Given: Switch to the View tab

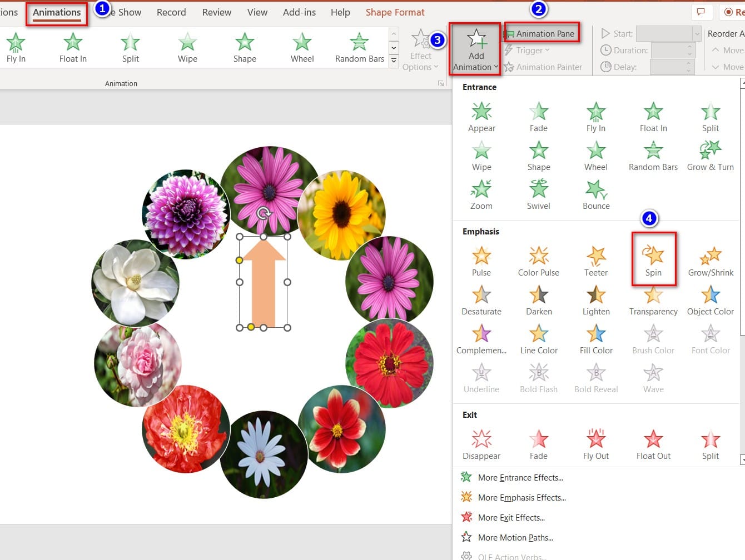Looking at the screenshot, I should pos(257,12).
